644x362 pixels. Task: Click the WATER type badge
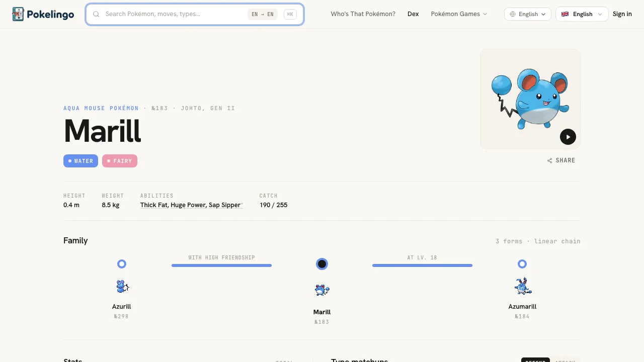(80, 161)
